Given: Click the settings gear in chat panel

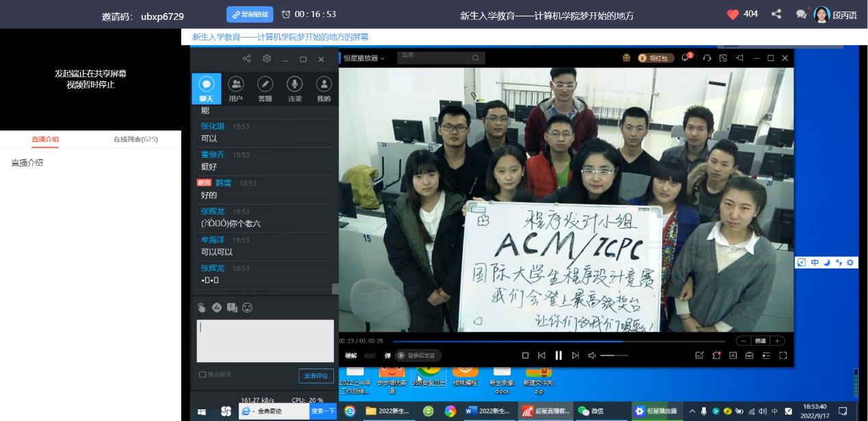Looking at the screenshot, I should 267,59.
